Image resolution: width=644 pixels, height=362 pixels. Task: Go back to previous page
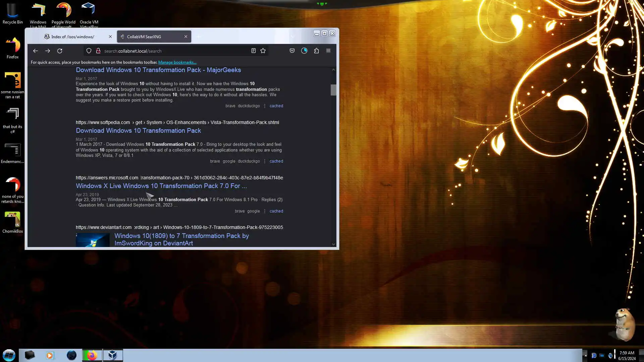(x=35, y=51)
